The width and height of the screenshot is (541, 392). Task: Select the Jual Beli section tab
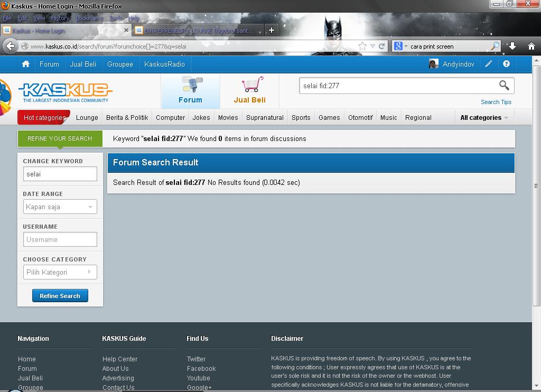point(249,91)
